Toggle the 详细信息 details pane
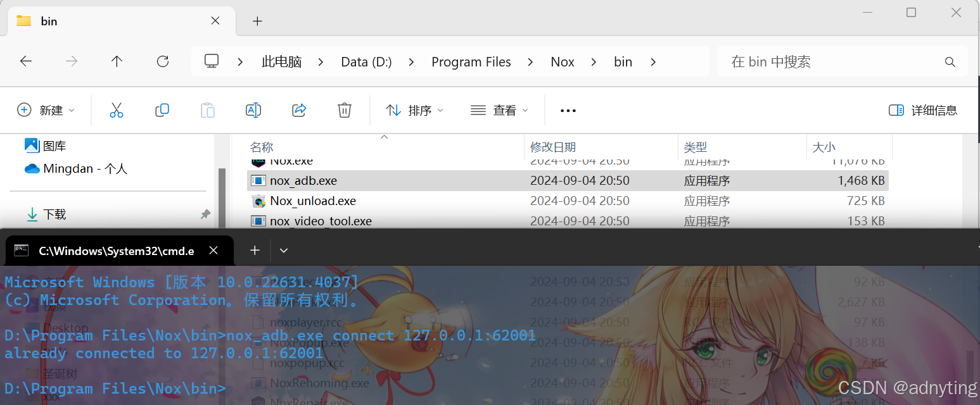Image resolution: width=980 pixels, height=405 pixels. click(923, 110)
